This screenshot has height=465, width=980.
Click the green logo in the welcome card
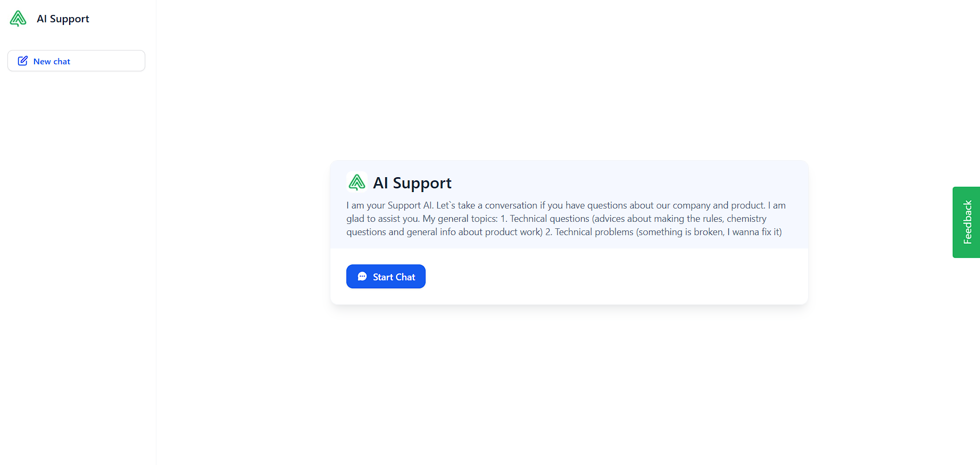click(x=356, y=182)
